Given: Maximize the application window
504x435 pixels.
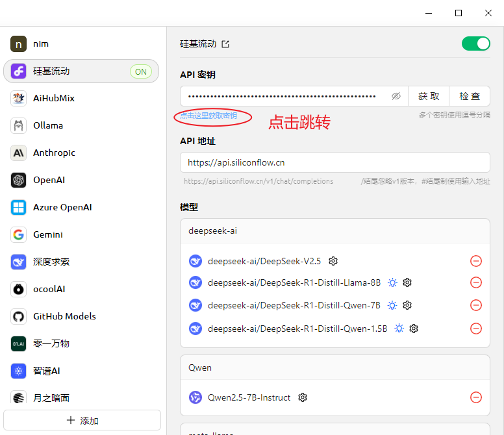Looking at the screenshot, I should (x=459, y=13).
